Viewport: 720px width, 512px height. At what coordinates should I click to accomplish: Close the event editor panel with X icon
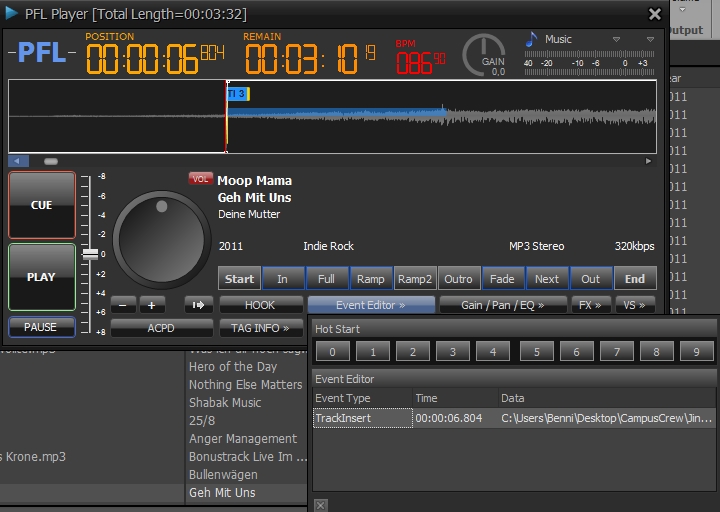click(321, 506)
